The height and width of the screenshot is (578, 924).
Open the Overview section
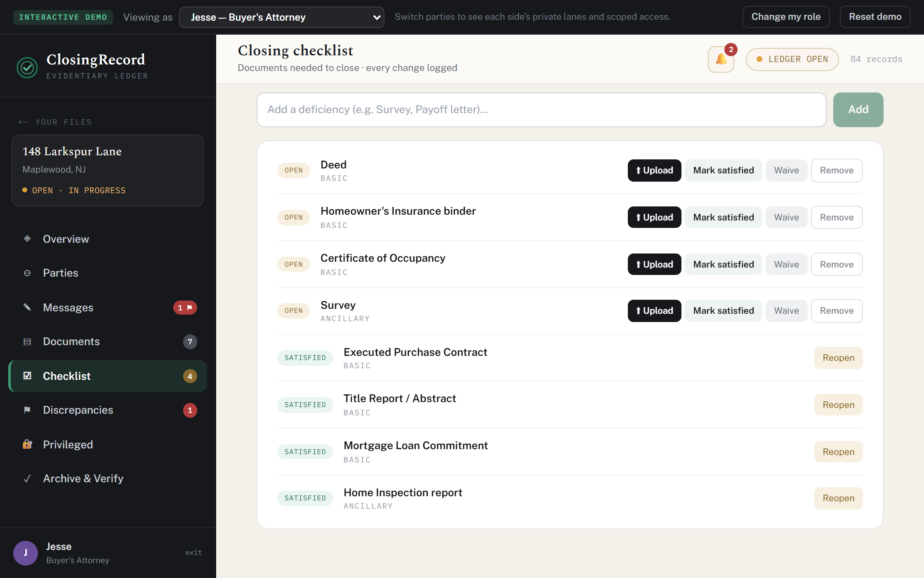point(108,239)
